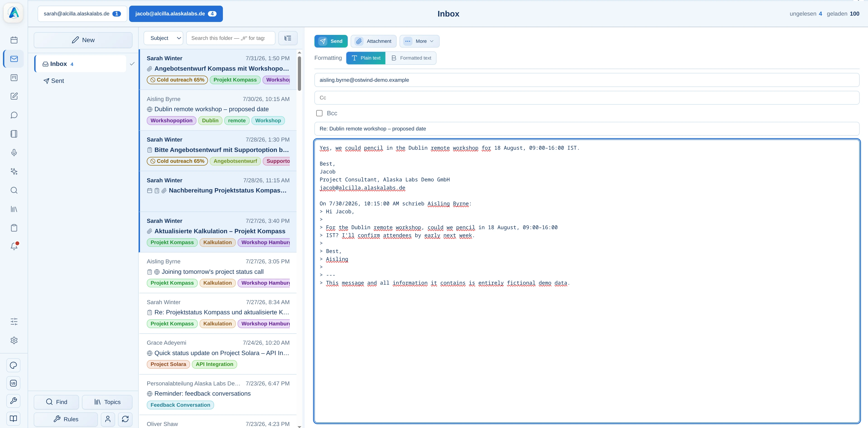Open the Topics button
Viewport: 868px width, 428px height.
click(x=107, y=402)
